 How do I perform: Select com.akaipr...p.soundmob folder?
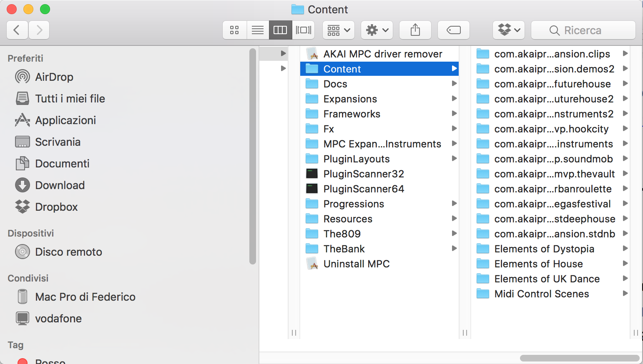(550, 159)
